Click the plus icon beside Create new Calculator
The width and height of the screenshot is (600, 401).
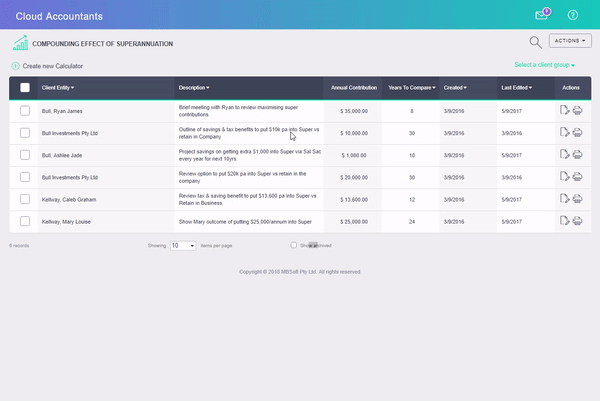[x=15, y=66]
